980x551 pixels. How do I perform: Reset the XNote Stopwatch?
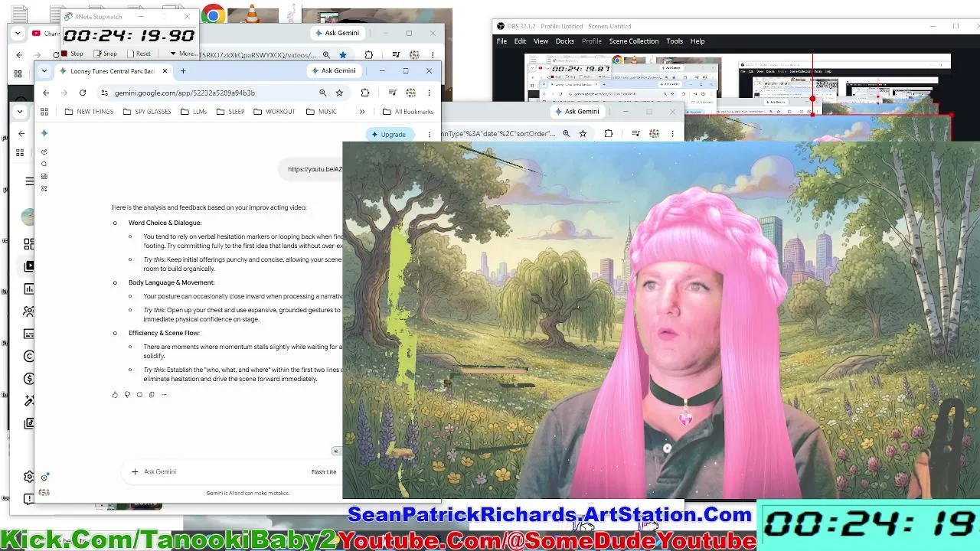tap(139, 54)
